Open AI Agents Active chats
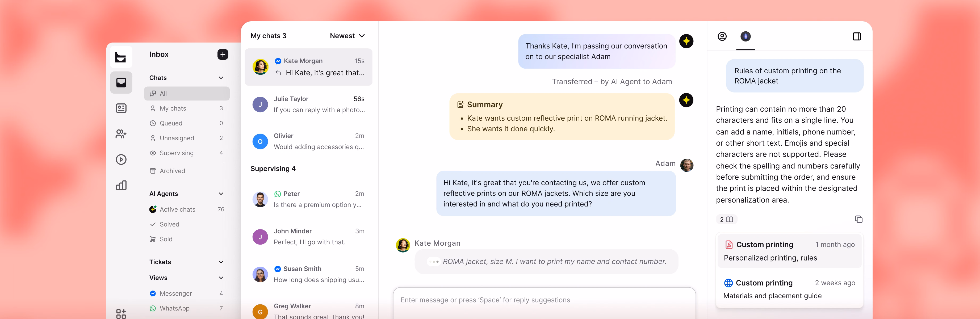 pyautogui.click(x=187, y=209)
